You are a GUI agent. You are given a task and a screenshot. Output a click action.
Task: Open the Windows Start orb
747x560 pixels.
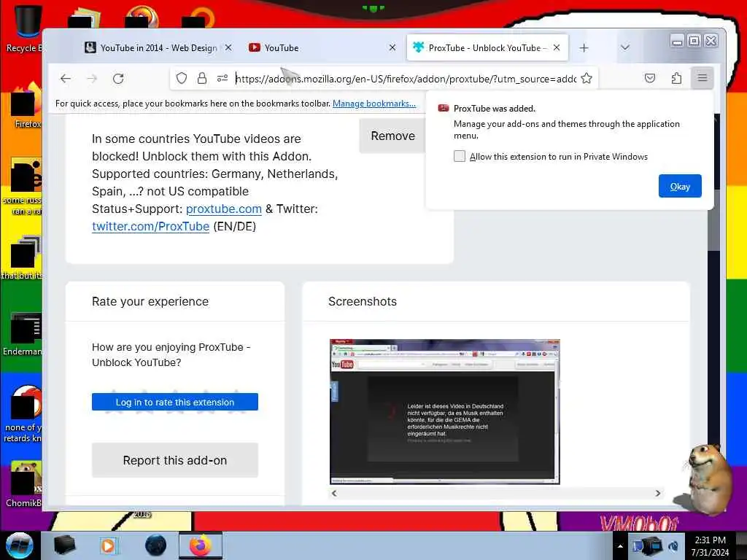tap(20, 545)
